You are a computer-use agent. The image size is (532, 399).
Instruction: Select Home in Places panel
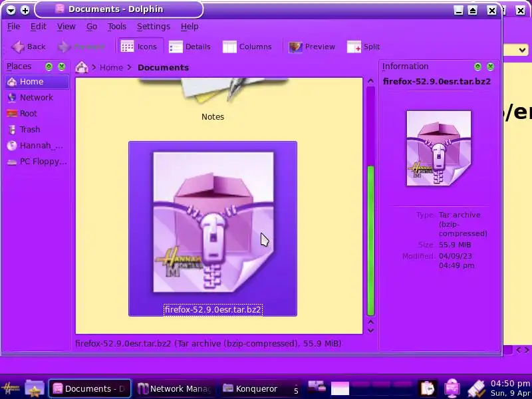tap(37, 82)
